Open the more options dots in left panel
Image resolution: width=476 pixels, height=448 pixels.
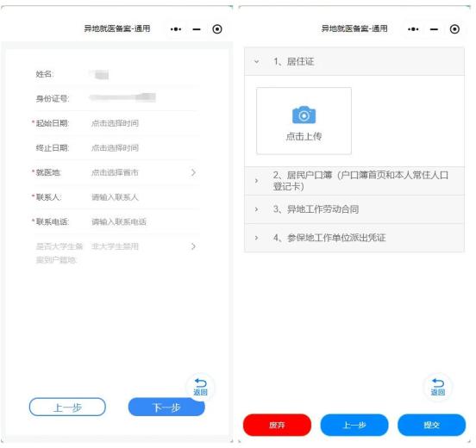tap(176, 29)
